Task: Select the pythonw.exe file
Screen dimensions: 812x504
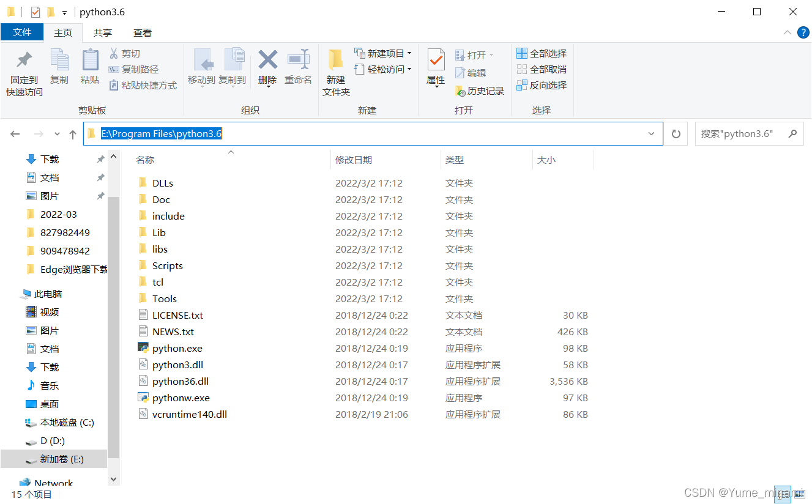Action: 181,398
